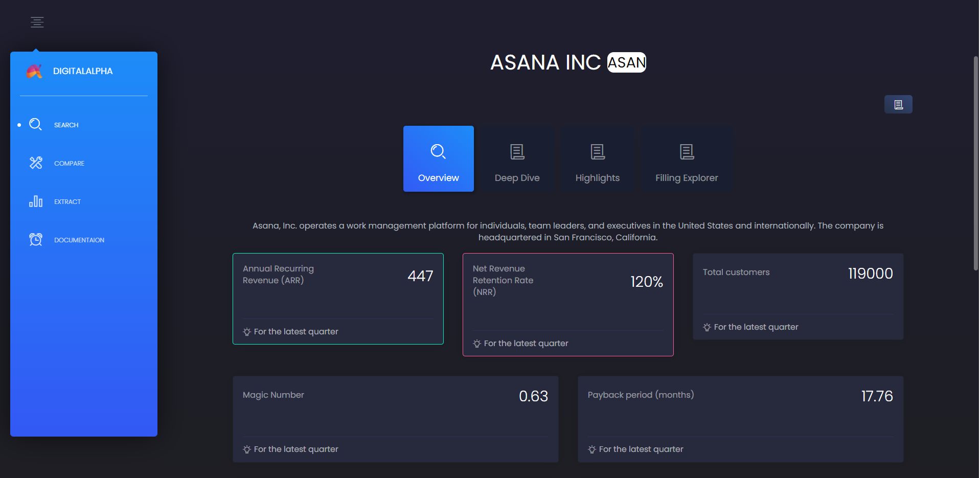Click 'For the latest quarter' in ARR card
The image size is (980, 478).
(x=296, y=332)
